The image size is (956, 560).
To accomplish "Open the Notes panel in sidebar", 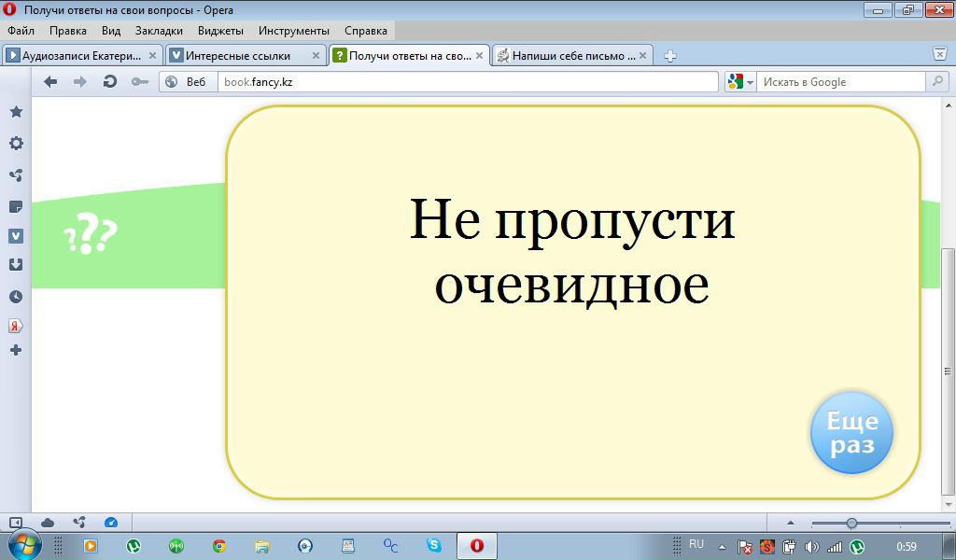I will point(17,206).
